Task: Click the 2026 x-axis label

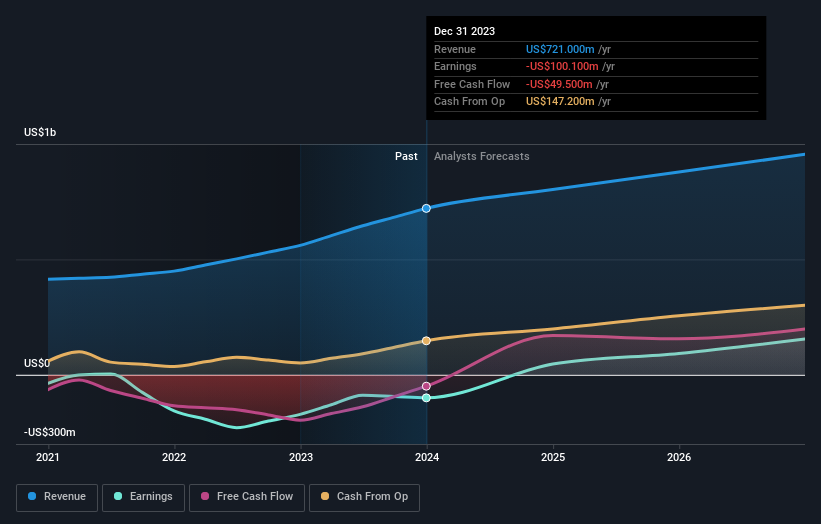Action: (x=679, y=458)
